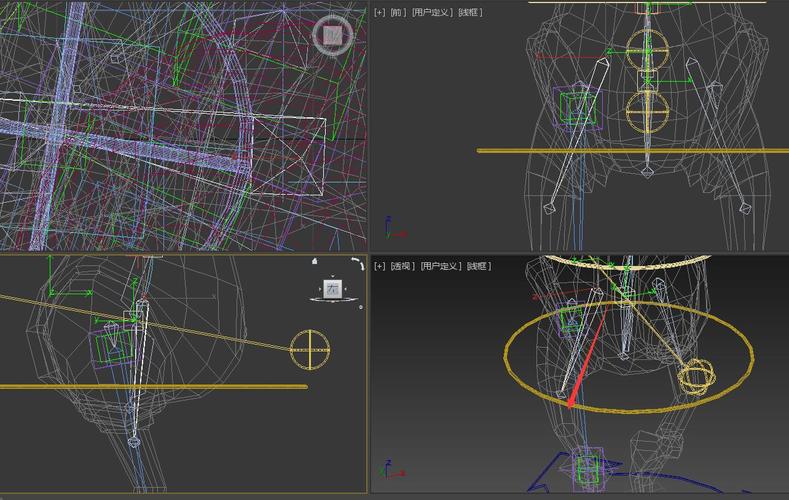Image resolution: width=789 pixels, height=500 pixels.
Task: Open the [+] menu in the 前 viewport
Action: [379, 13]
